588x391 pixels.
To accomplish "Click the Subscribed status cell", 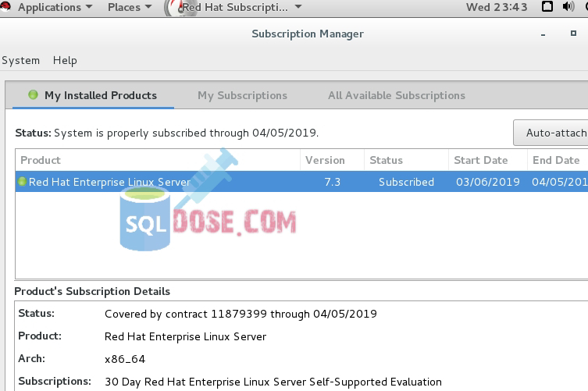I will pyautogui.click(x=406, y=182).
